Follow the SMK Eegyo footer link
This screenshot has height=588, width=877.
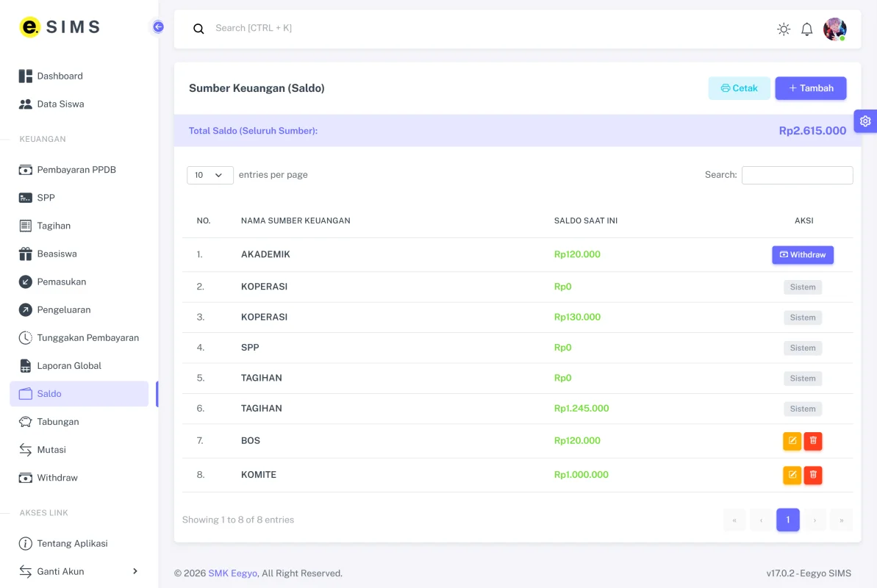tap(233, 573)
